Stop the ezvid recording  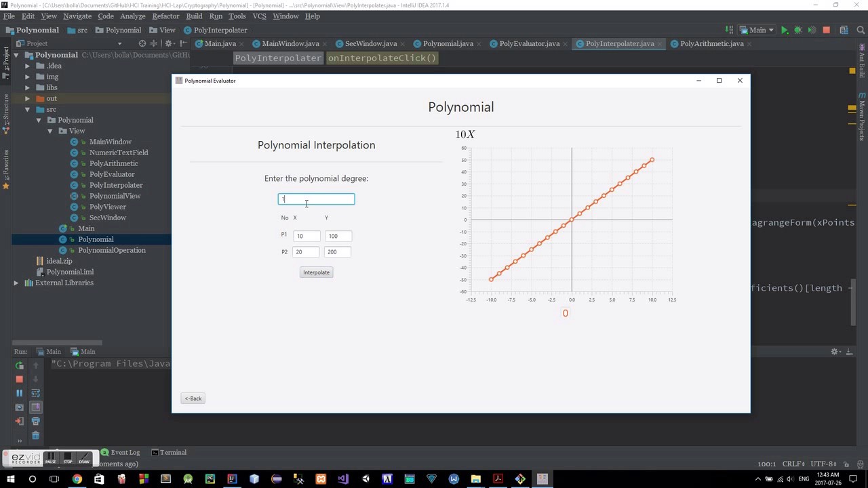click(67, 458)
